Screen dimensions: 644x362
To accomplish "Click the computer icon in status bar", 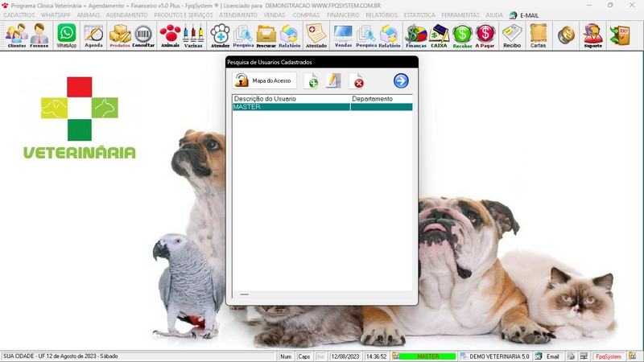I will point(584,356).
